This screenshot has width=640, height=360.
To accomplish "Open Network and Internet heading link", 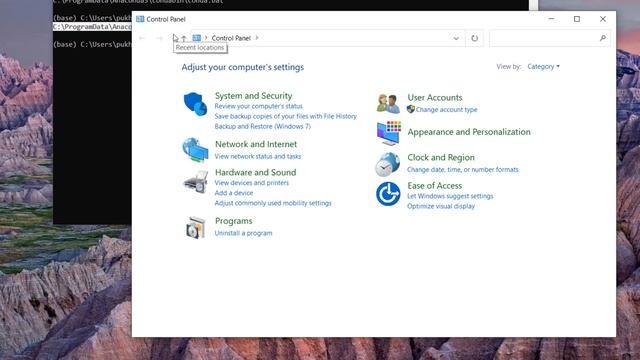I will pyautogui.click(x=256, y=144).
